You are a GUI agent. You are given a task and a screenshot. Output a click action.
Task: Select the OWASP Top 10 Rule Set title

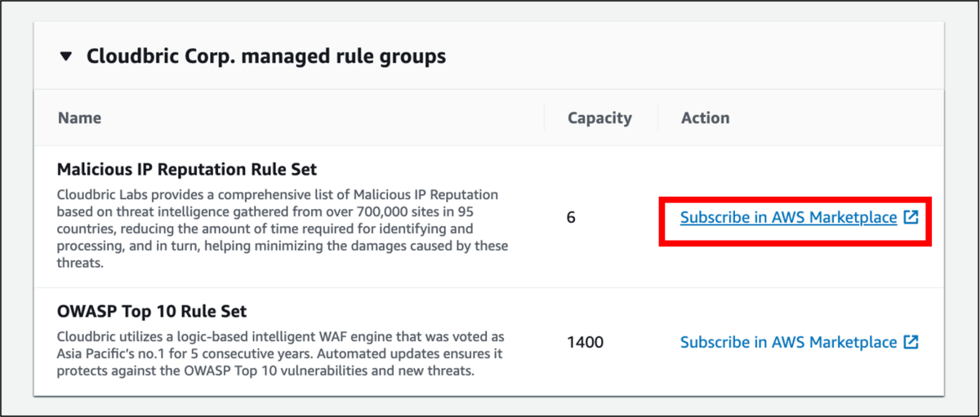152,312
